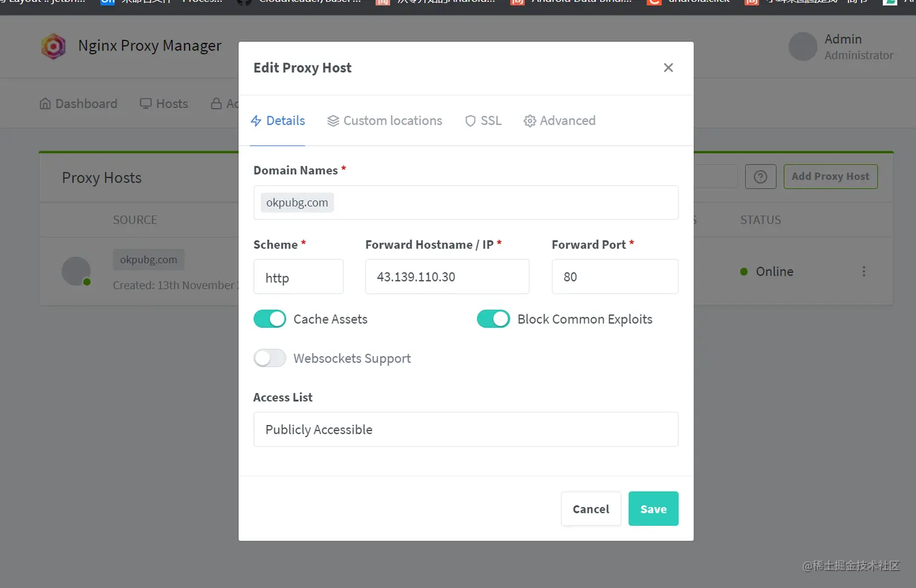Open three-dot menu for okpubg.com row
The image size is (916, 588).
coord(864,271)
